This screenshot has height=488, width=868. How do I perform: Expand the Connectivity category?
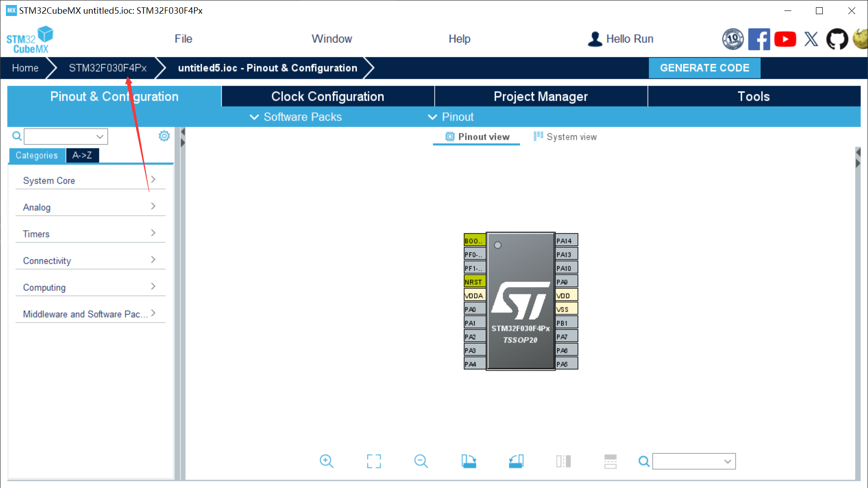[90, 260]
